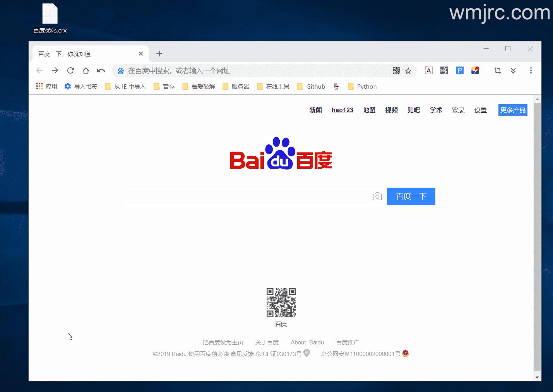
Task: Open the 吾爱破解 bookmark folder
Action: point(199,86)
